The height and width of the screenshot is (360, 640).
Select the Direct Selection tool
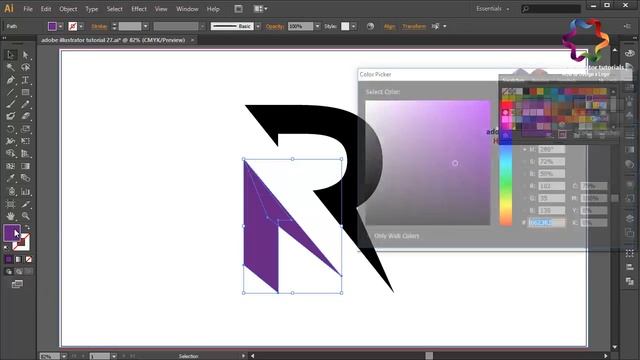(25, 55)
